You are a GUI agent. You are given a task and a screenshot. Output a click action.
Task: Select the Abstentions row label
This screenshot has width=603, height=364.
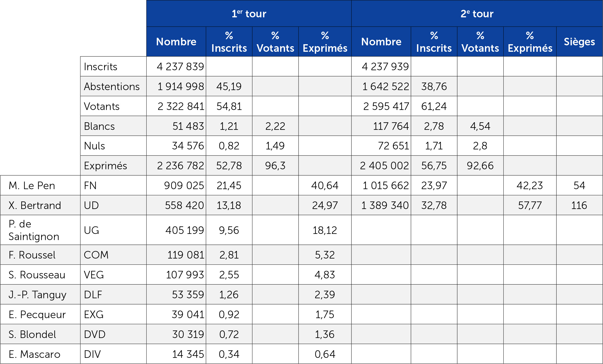(113, 86)
